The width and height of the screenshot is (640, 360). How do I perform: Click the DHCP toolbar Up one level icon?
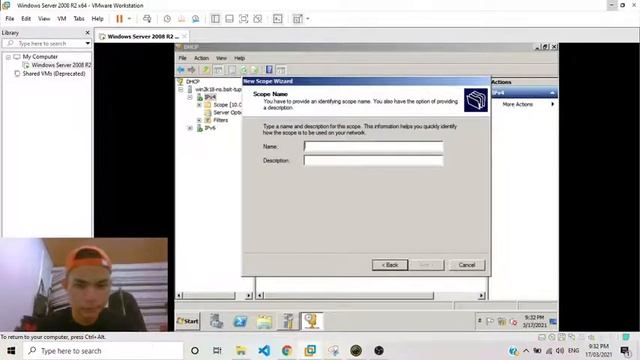point(205,70)
